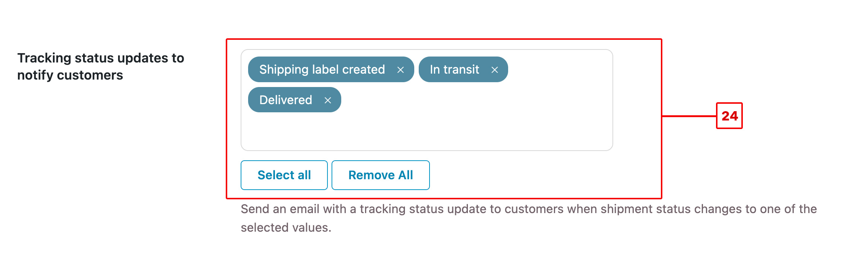Click the red 24 callout marker

click(729, 116)
